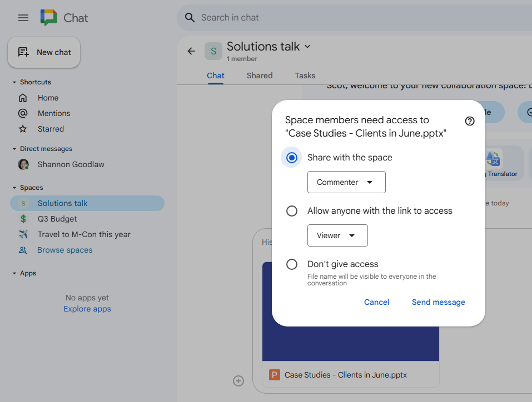Switch to the Chat tab
The width and height of the screenshot is (532, 402).
point(216,76)
